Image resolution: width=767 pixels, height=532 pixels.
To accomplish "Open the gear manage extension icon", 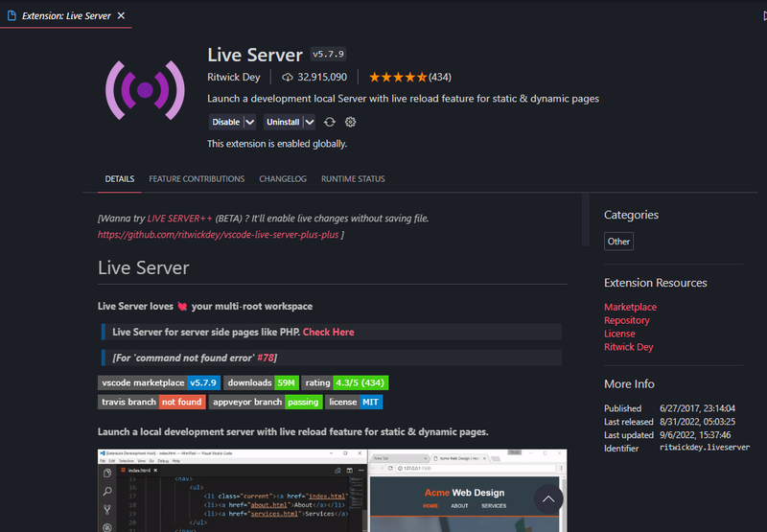I will 350,122.
